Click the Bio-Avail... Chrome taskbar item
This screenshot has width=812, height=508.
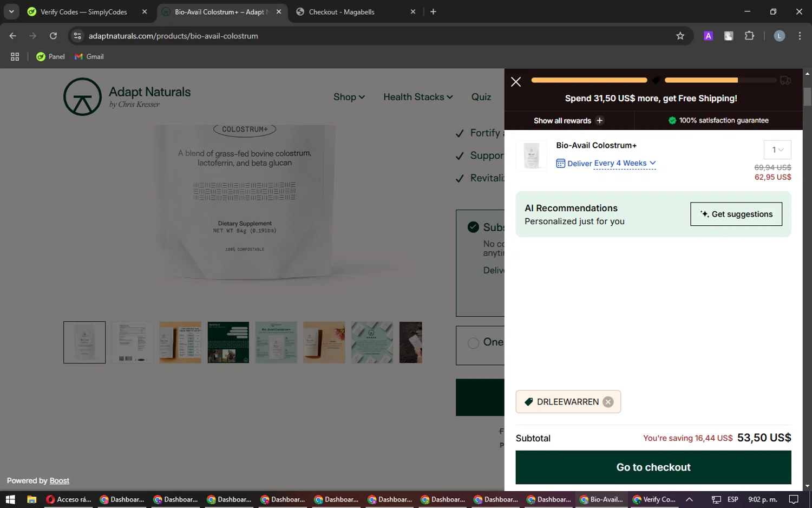[x=601, y=499]
